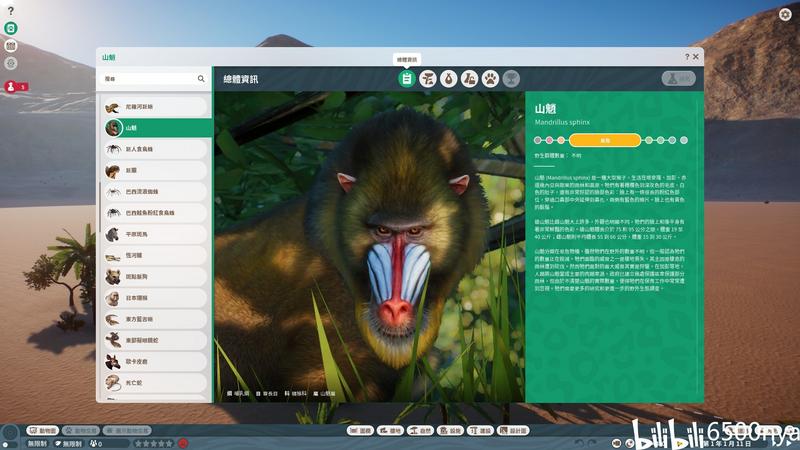Select the tab icon left of paw print
The width and height of the screenshot is (800, 450).
click(469, 79)
